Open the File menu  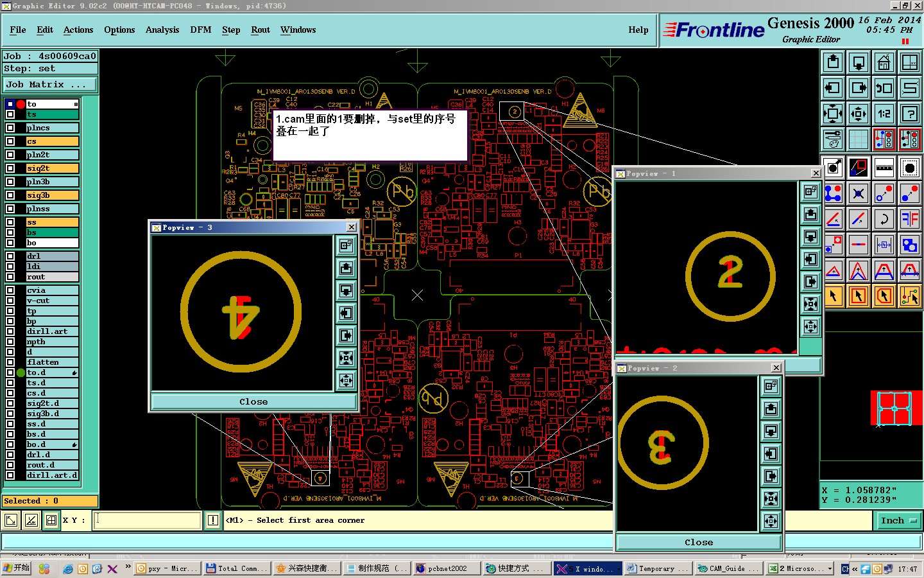18,30
